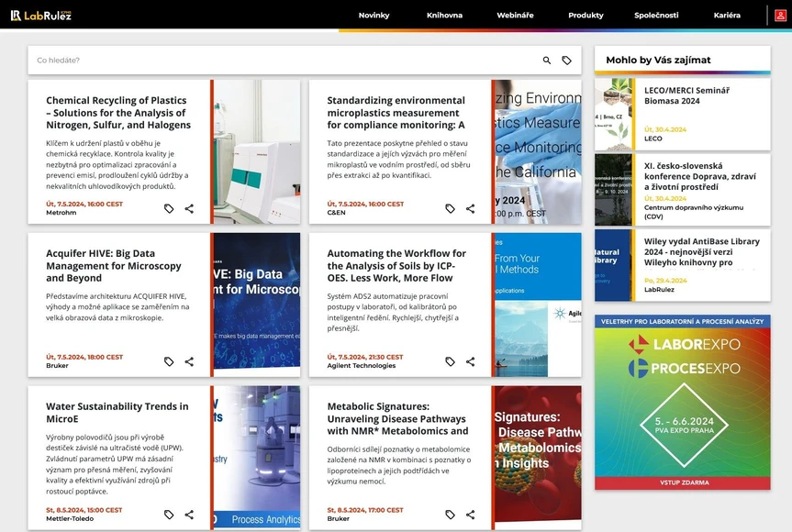The height and width of the screenshot is (532, 792).
Task: Open the Společnosti menu item
Action: coord(656,16)
